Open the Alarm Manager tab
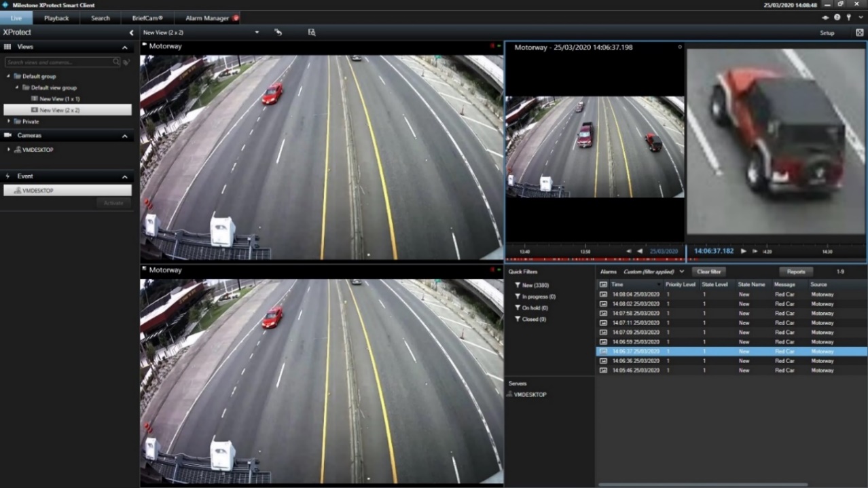The image size is (868, 488). pyautogui.click(x=208, y=18)
